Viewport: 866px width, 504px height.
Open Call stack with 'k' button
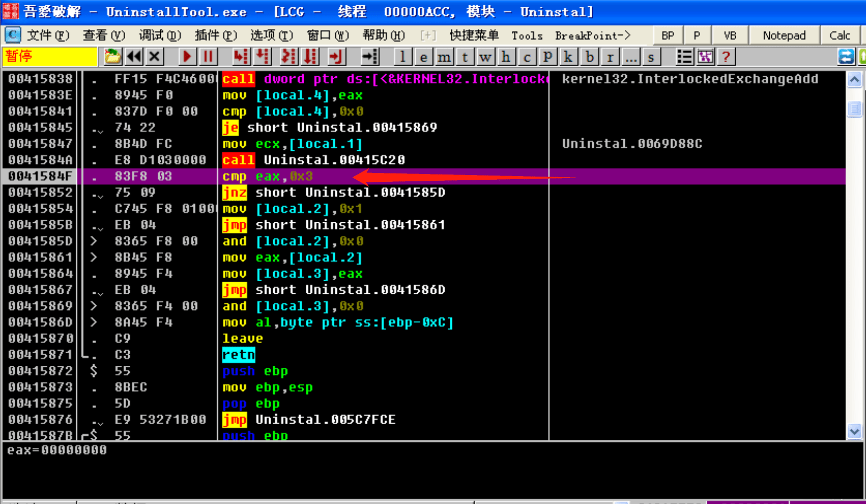click(568, 56)
